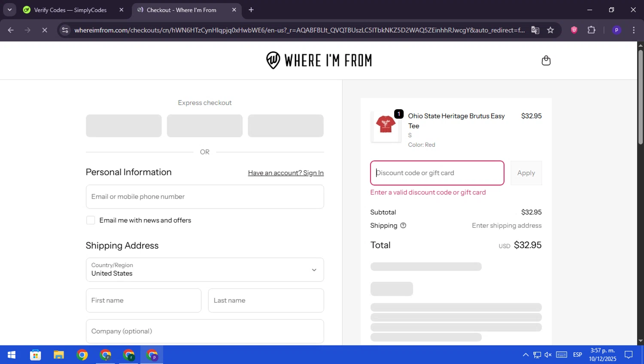Open the touch keyboard tray icon
The height and width of the screenshot is (364, 644).
pos(562,355)
